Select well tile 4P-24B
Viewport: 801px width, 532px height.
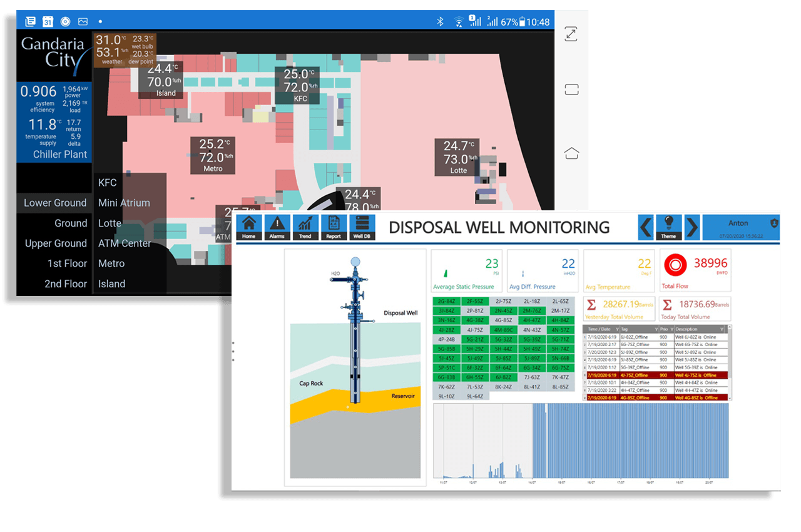tap(446, 339)
